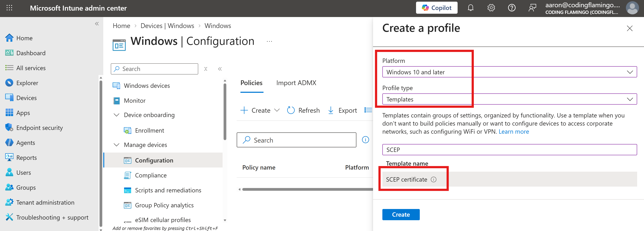Switch to the Import ADMX tab
The image size is (644, 231).
point(296,83)
